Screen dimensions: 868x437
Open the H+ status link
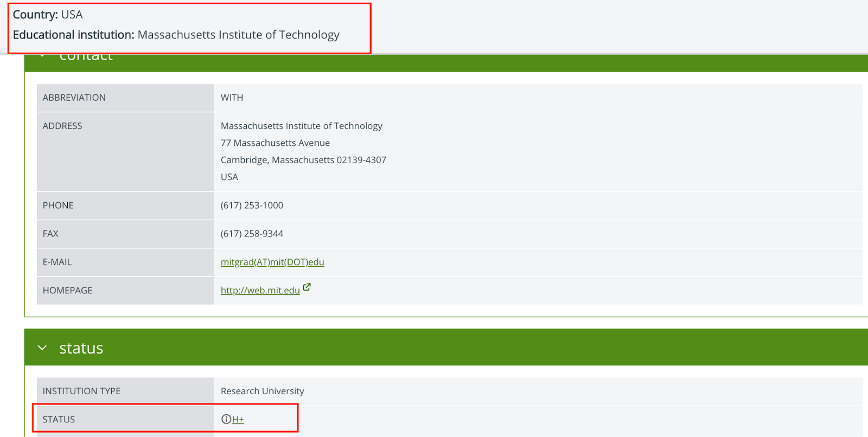point(238,419)
